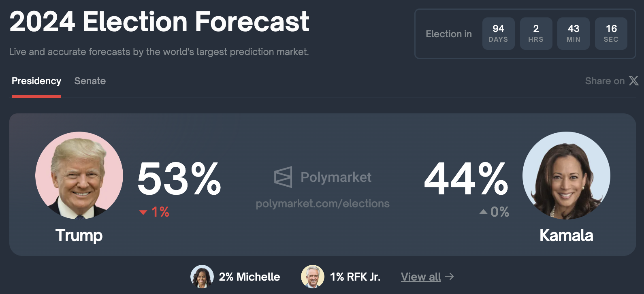The image size is (644, 294).
Task: Click the arrow next to View all
Action: tap(449, 276)
